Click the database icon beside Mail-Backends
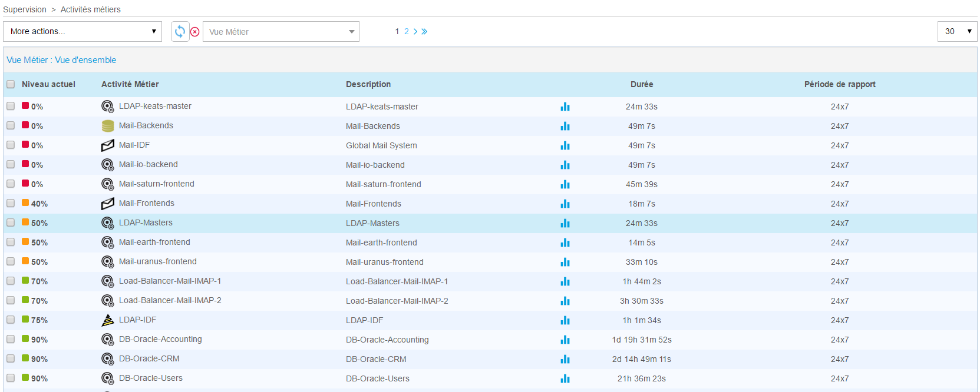 [108, 126]
